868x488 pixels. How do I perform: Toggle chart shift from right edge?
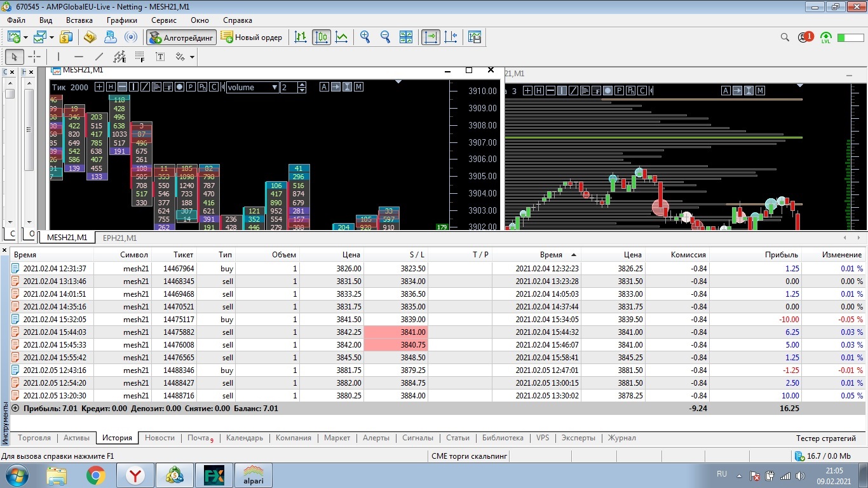(451, 37)
